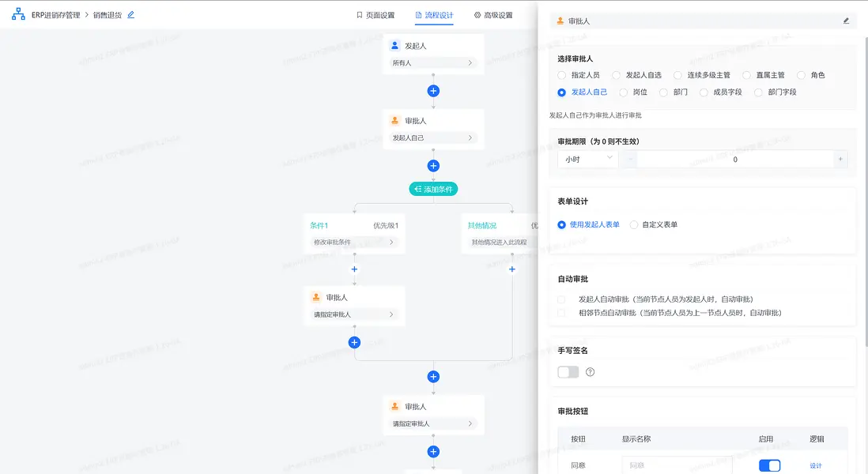Click the blue plus below merged branches

[x=433, y=377]
